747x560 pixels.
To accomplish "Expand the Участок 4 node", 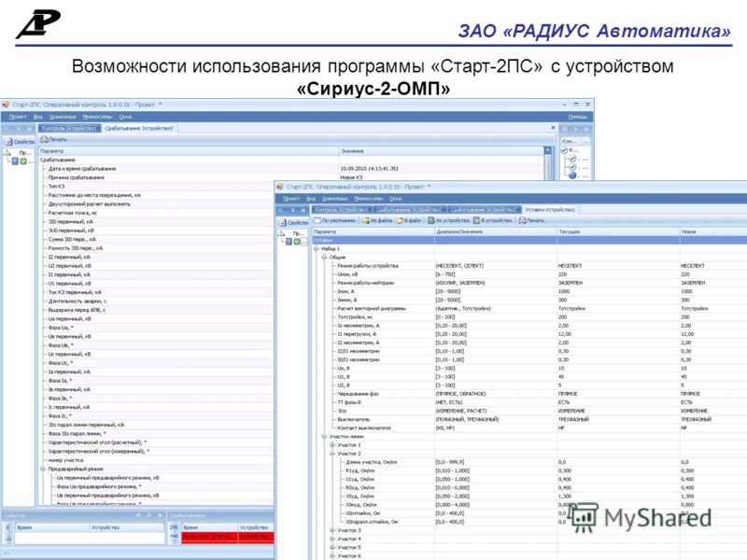I will (x=332, y=539).
